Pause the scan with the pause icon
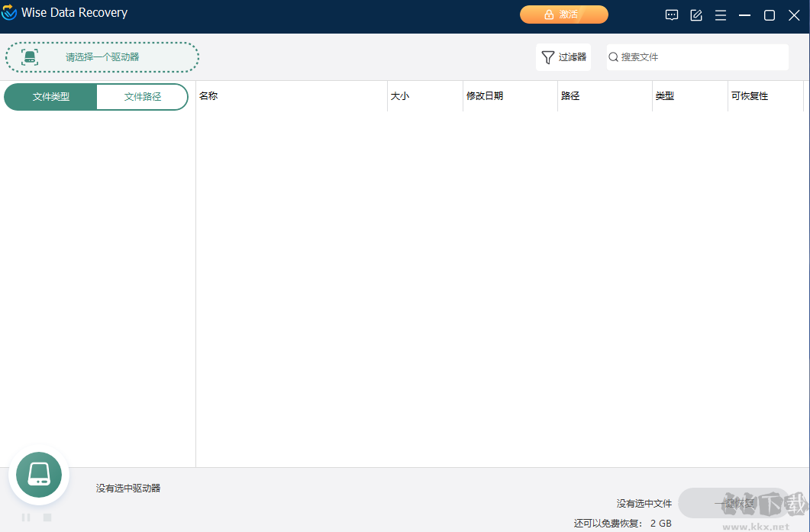Viewport: 810px width, 532px height. tap(25, 517)
